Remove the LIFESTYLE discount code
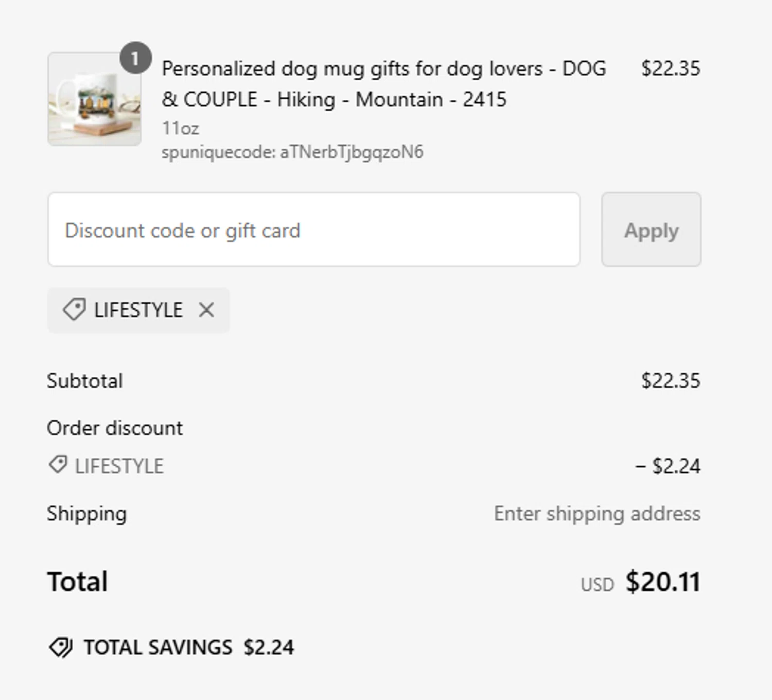The height and width of the screenshot is (700, 772). (x=206, y=310)
